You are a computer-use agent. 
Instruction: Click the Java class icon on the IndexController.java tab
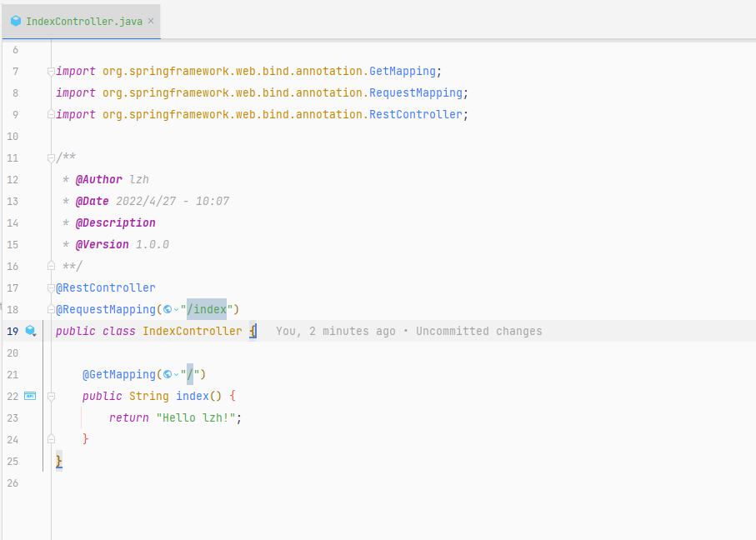(x=16, y=21)
